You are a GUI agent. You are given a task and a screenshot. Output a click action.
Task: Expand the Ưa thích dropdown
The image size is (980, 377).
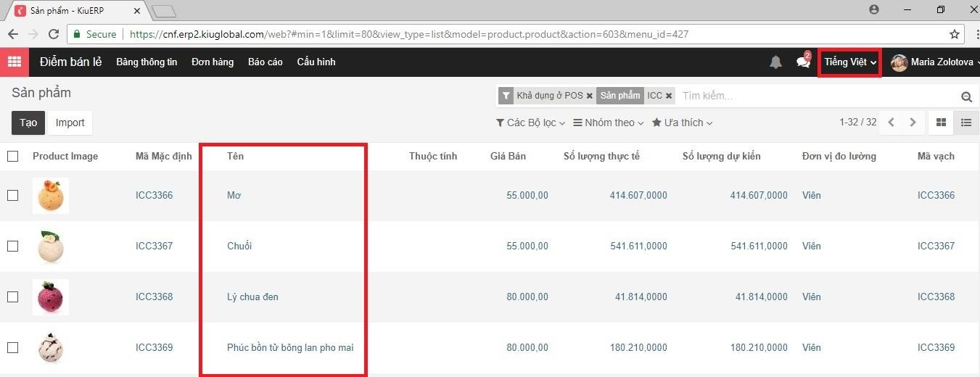tap(682, 123)
